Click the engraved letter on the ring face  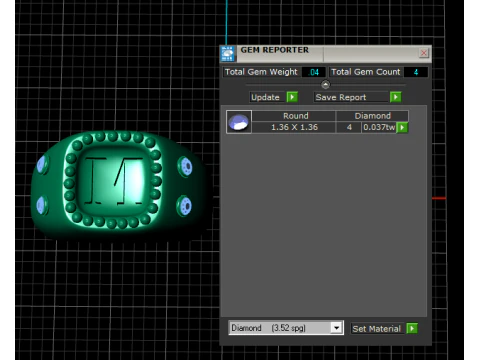(x=114, y=180)
